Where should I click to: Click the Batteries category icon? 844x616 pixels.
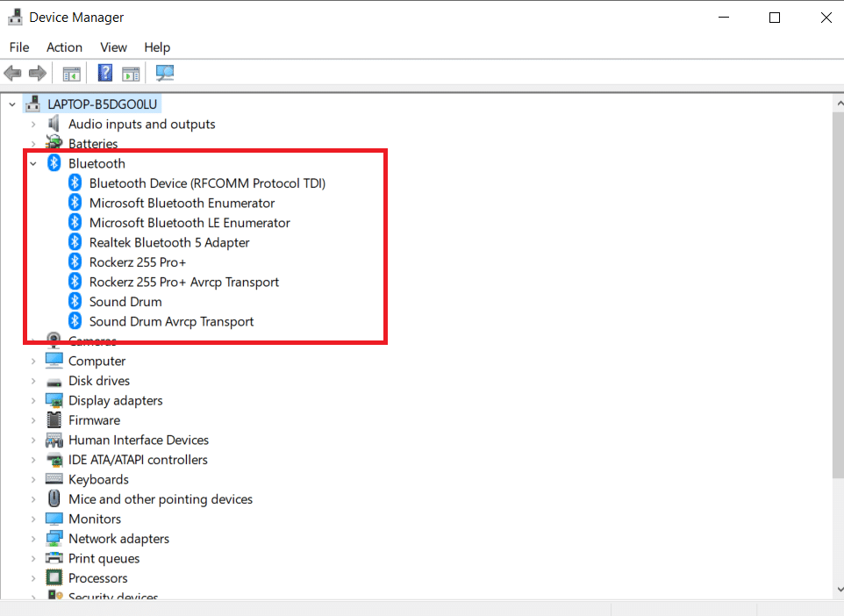54,142
